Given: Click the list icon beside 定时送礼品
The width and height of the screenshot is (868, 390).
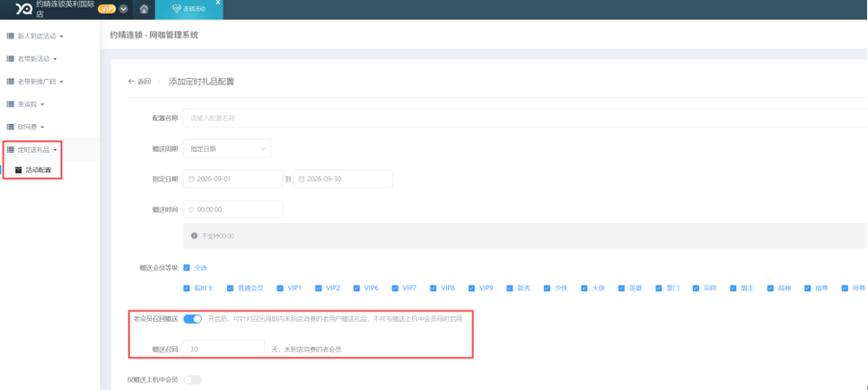Looking at the screenshot, I should coord(10,149).
